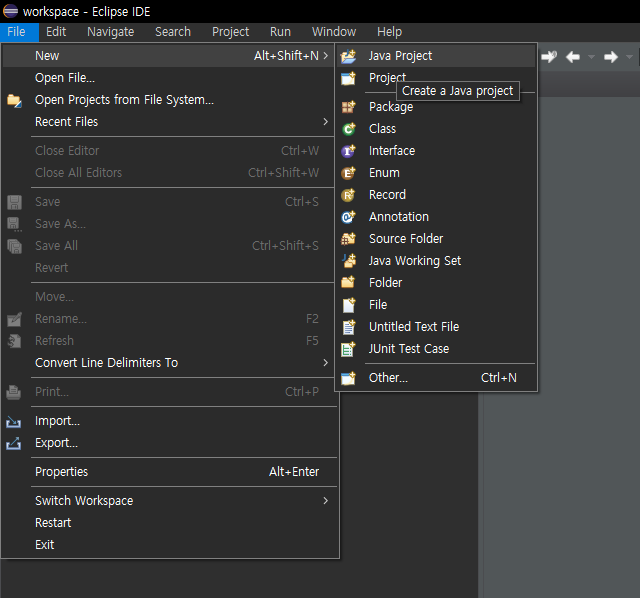640x598 pixels.
Task: Select Untitled Text File entry
Action: 436,327
